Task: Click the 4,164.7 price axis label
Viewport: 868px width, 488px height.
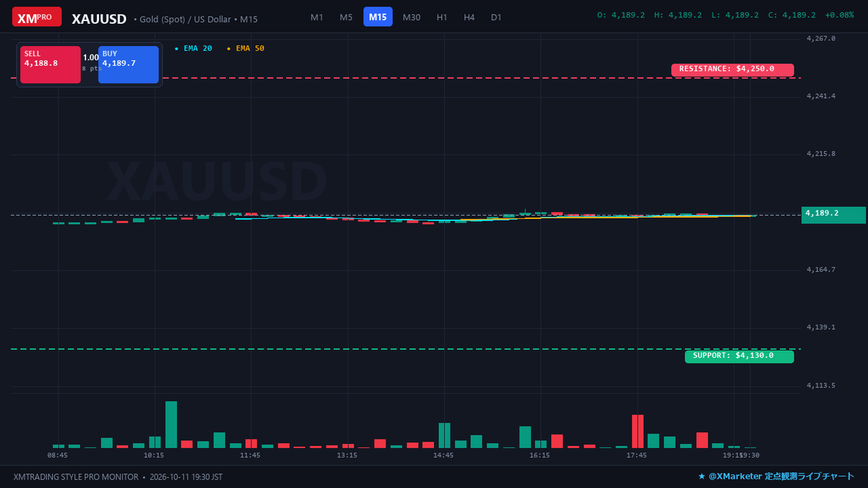Action: tap(821, 270)
